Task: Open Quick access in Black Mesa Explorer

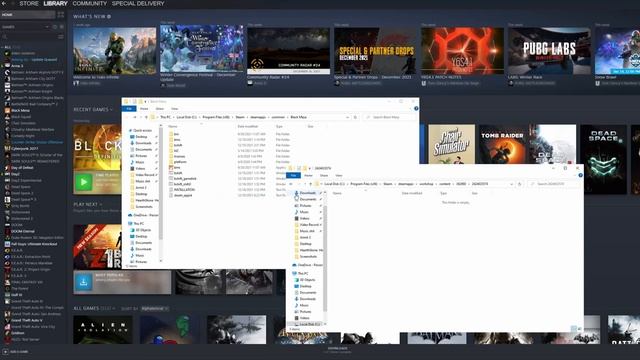Action: (x=141, y=131)
